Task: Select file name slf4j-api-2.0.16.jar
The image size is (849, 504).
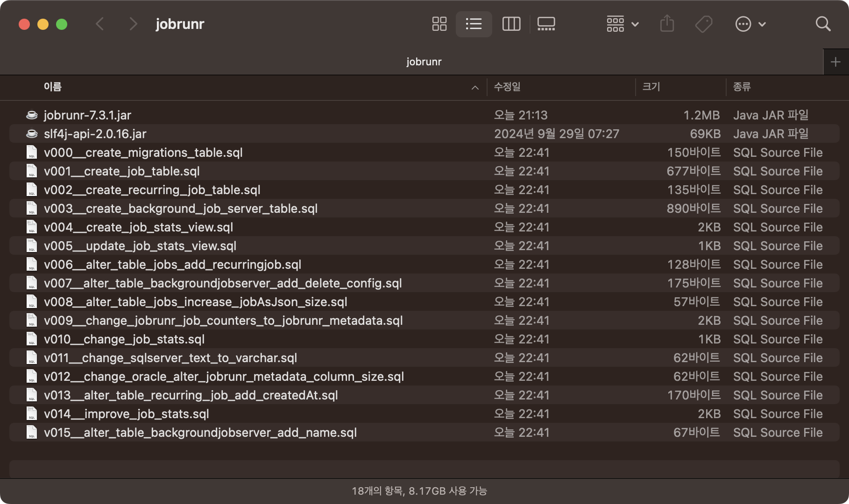Action: (x=95, y=133)
